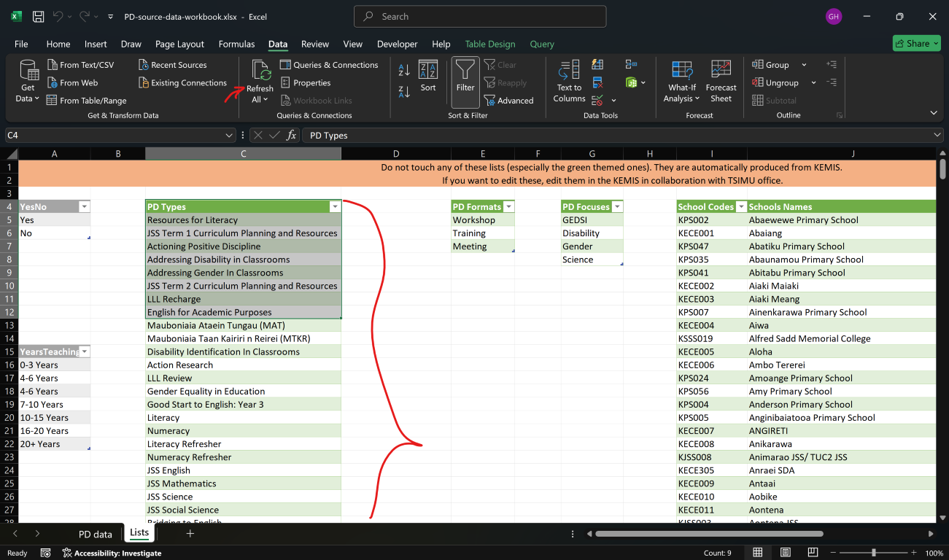Open the Formulas ribbon tab
This screenshot has width=949, height=560.
click(236, 44)
